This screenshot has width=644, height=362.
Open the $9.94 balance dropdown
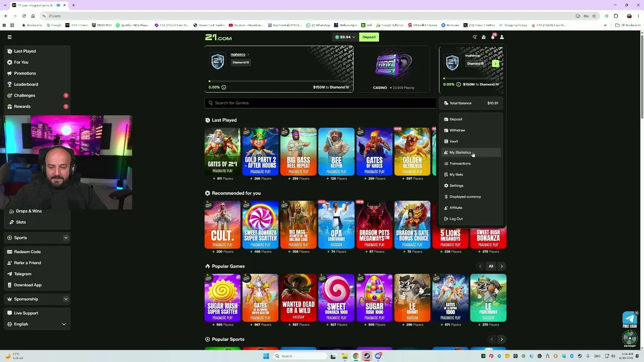coord(345,37)
